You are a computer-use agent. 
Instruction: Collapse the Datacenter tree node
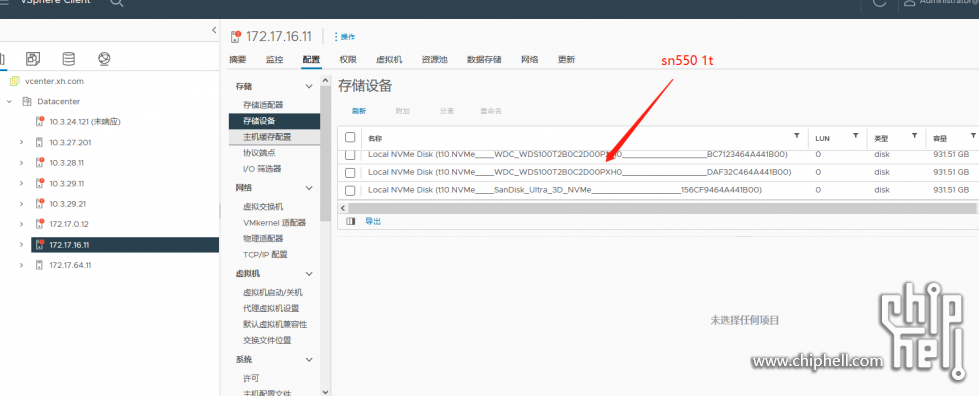[9, 101]
